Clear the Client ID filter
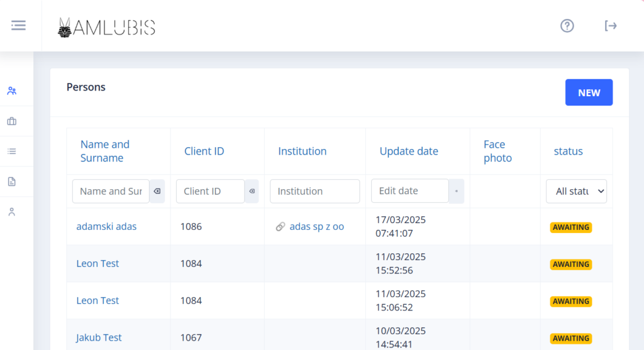Image resolution: width=644 pixels, height=350 pixels. click(x=252, y=191)
